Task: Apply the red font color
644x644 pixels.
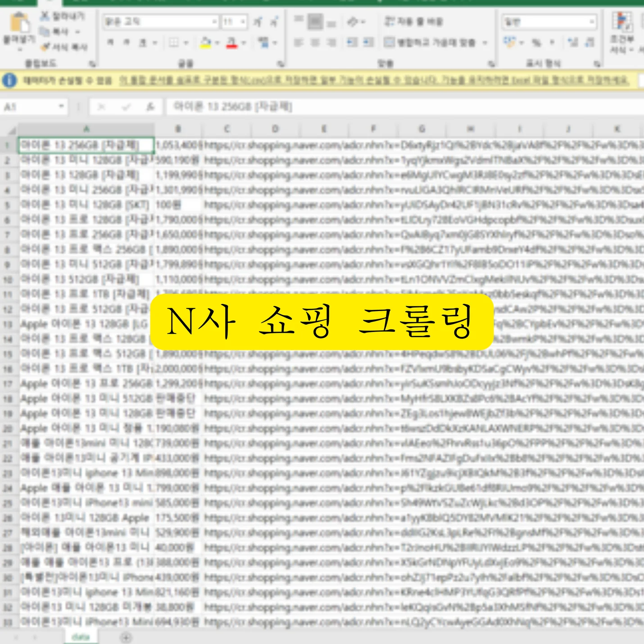Action: pyautogui.click(x=231, y=42)
